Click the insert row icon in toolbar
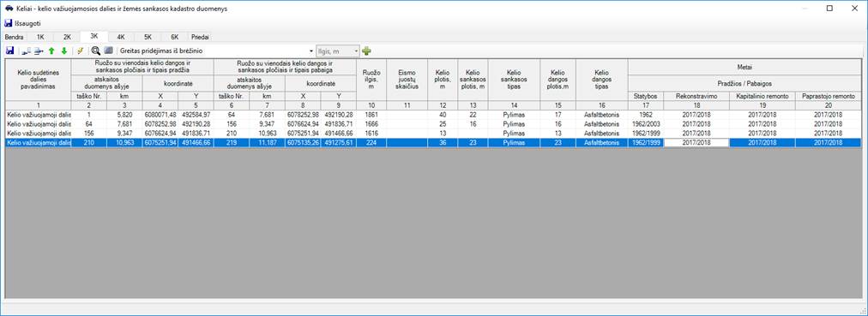The image size is (868, 316). 26,51
